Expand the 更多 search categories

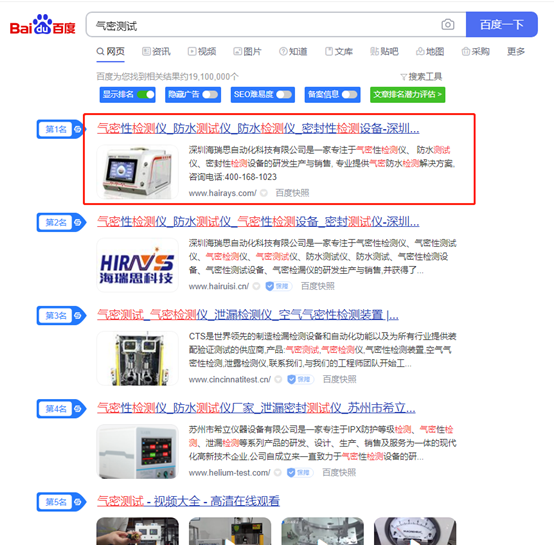[x=515, y=52]
